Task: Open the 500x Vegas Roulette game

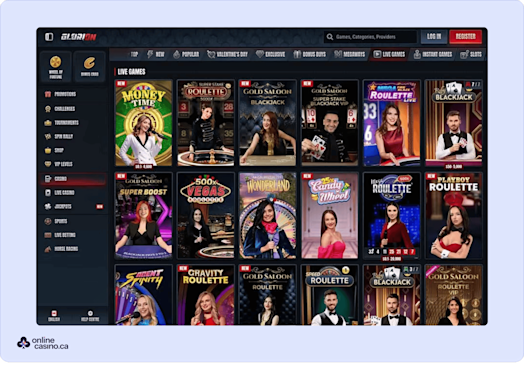Action: click(x=206, y=216)
